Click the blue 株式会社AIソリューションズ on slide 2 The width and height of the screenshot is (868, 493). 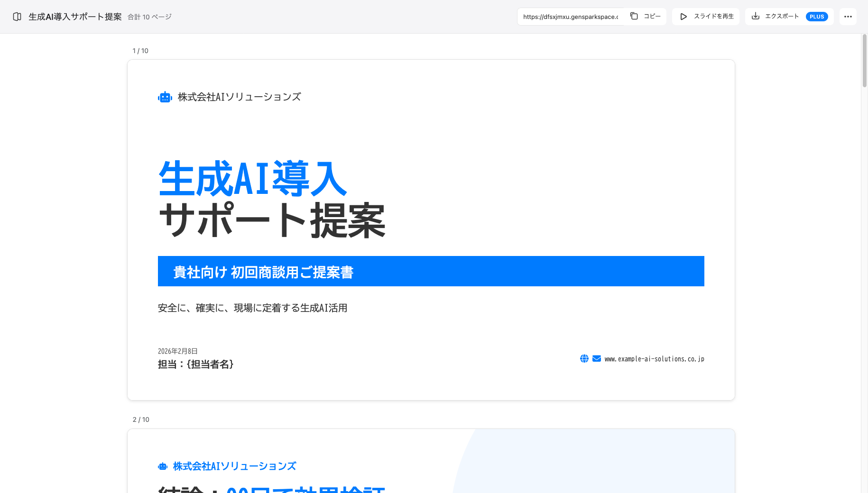tap(235, 466)
